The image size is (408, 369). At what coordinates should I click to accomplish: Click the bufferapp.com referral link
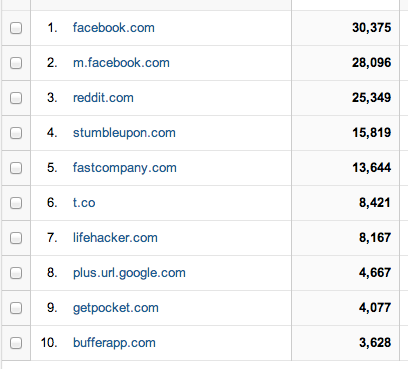[114, 343]
